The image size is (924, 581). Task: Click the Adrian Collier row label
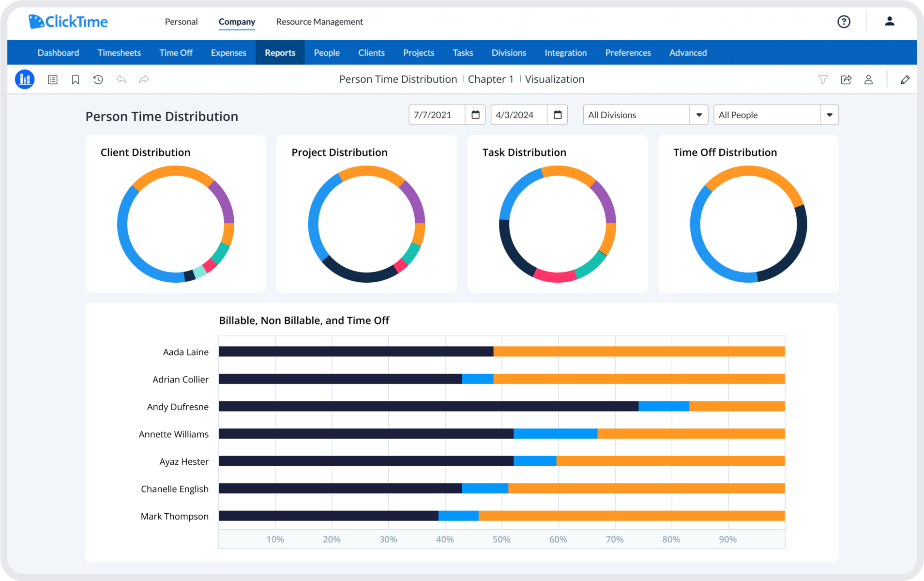pyautogui.click(x=181, y=380)
